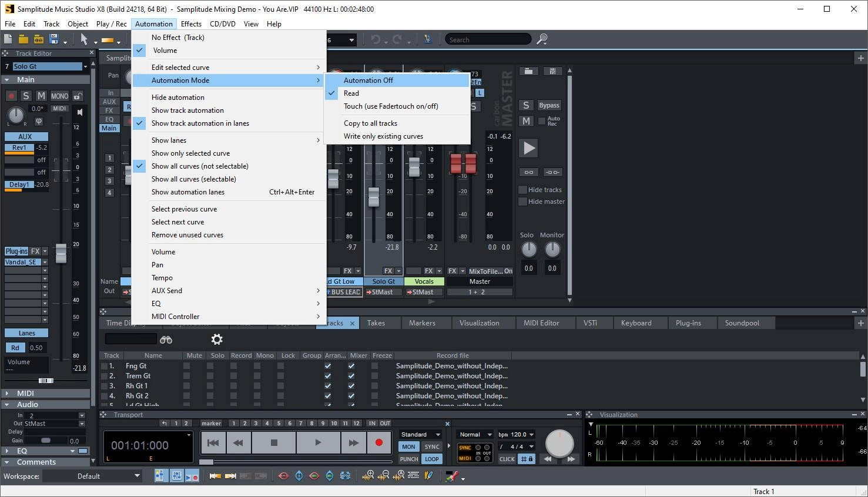Click the transport fast forward button
Image resolution: width=868 pixels, height=497 pixels.
point(353,443)
